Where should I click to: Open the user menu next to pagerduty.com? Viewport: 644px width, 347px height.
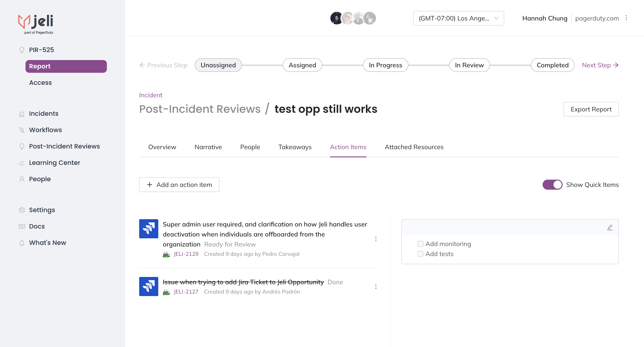tap(626, 18)
